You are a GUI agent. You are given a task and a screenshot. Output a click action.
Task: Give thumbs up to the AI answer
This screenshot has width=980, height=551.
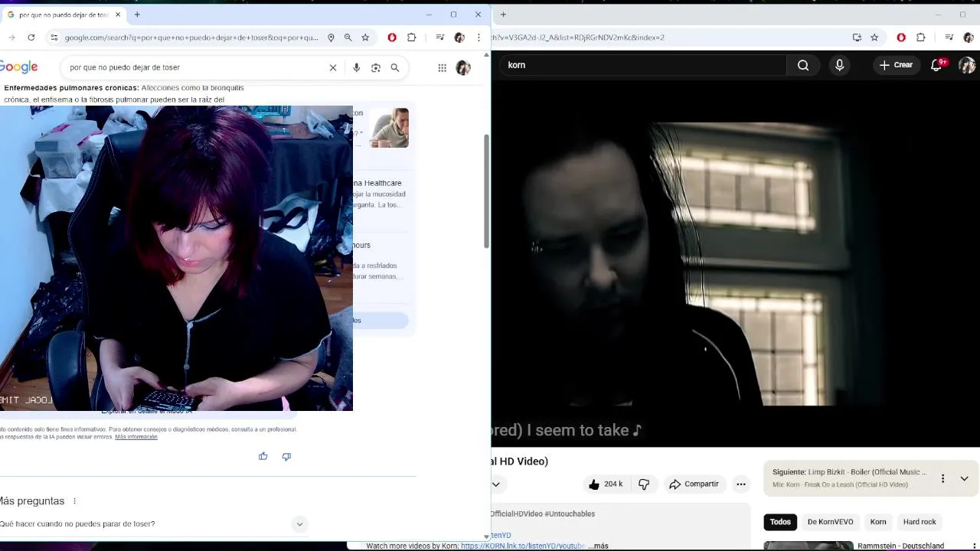[263, 456]
